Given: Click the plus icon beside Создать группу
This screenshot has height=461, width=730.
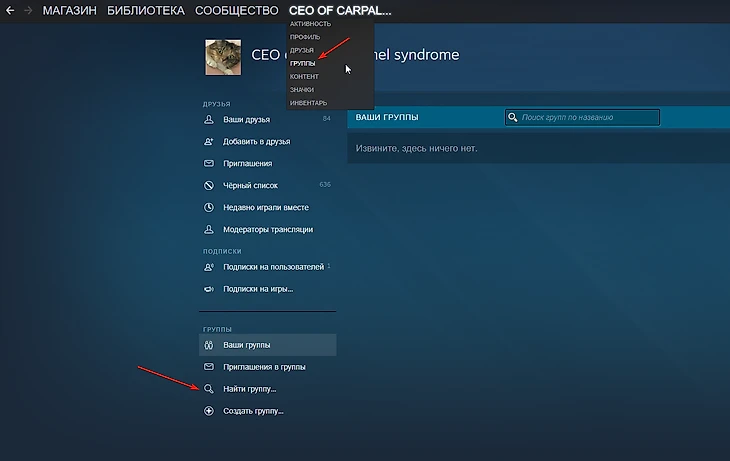Looking at the screenshot, I should (x=209, y=411).
